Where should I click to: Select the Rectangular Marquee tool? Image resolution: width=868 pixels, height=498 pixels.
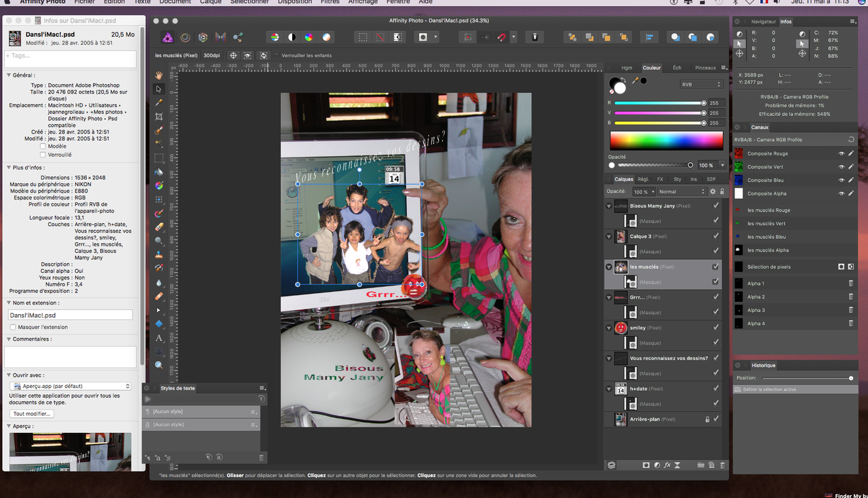[x=159, y=158]
